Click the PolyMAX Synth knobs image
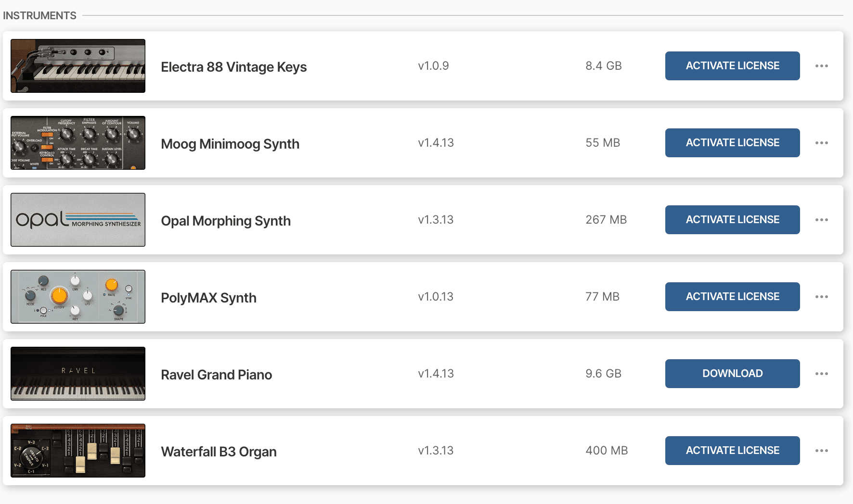Image resolution: width=853 pixels, height=504 pixels. click(x=78, y=297)
